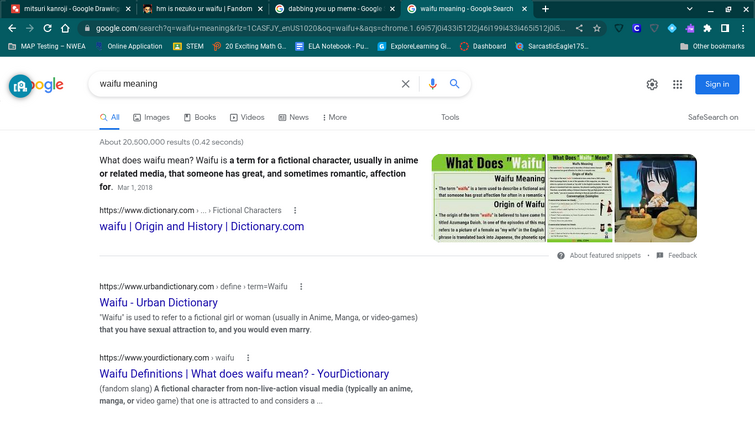Click the browser forward arrow
The width and height of the screenshot is (755, 424).
pos(30,28)
